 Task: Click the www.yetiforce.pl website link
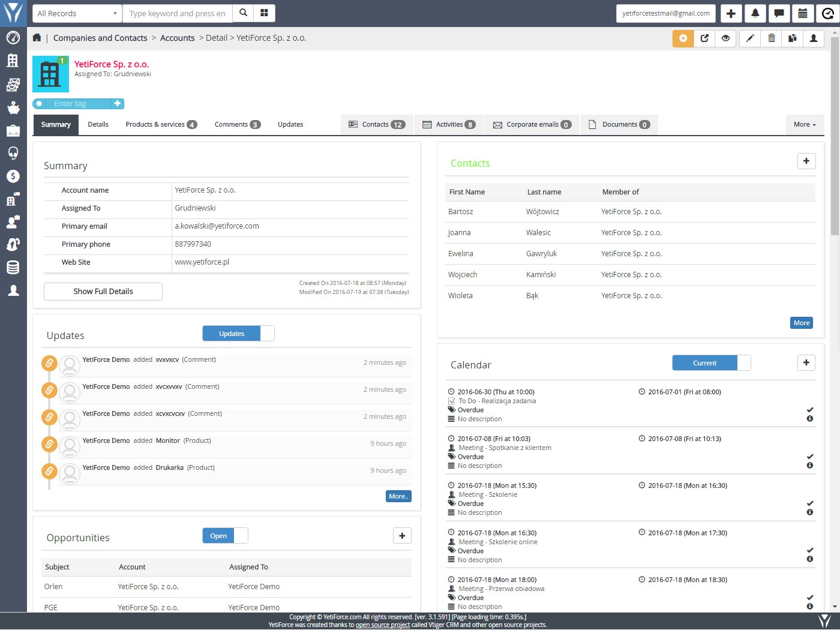(202, 262)
